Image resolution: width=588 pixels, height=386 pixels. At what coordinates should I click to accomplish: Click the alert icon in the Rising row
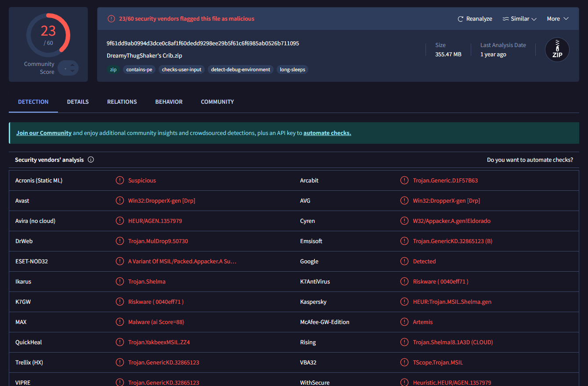pyautogui.click(x=404, y=342)
